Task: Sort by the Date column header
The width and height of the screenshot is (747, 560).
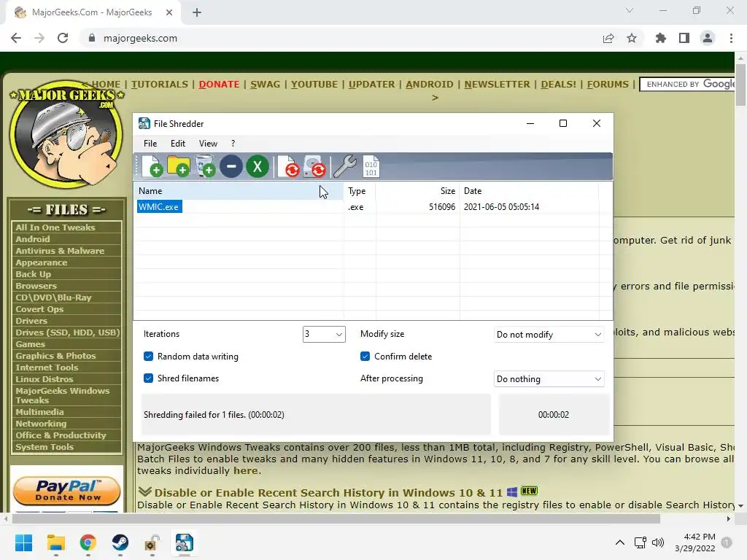Action: (529, 191)
